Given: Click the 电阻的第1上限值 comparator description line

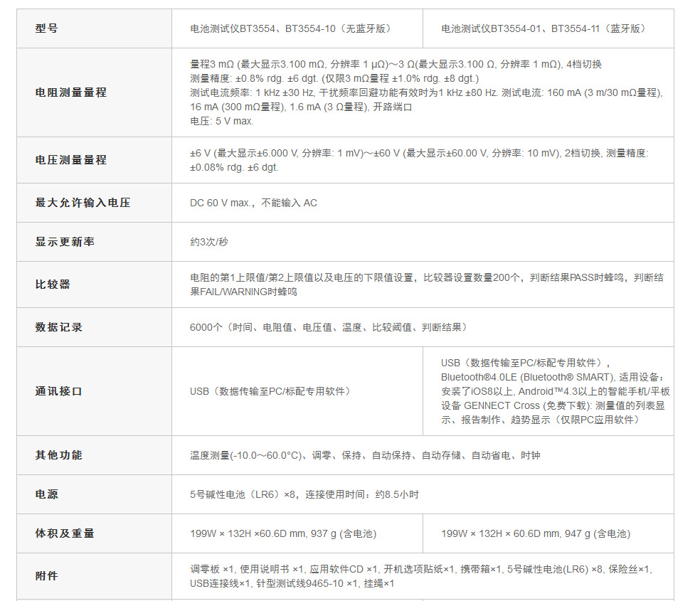Looking at the screenshot, I should 426,277.
